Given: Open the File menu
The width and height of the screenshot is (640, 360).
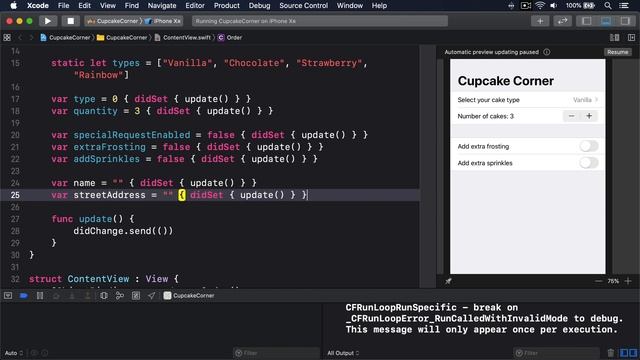Looking at the screenshot, I should [63, 6].
